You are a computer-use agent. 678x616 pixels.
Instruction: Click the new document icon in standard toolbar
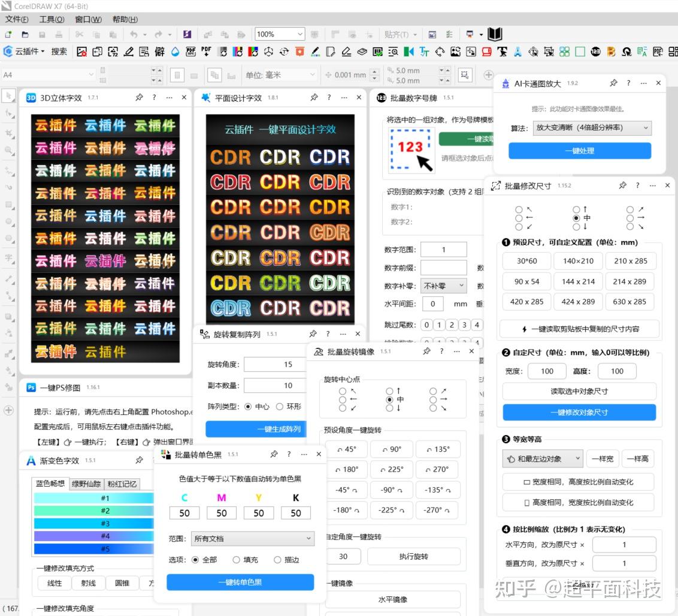coord(8,34)
